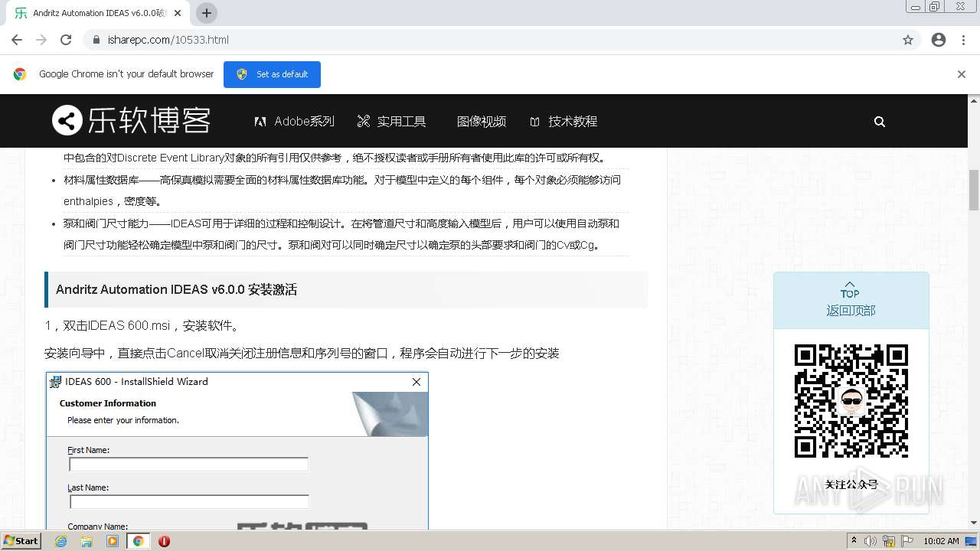Click the 关注公众号 label
Screen dimensions: 980x551
point(851,484)
